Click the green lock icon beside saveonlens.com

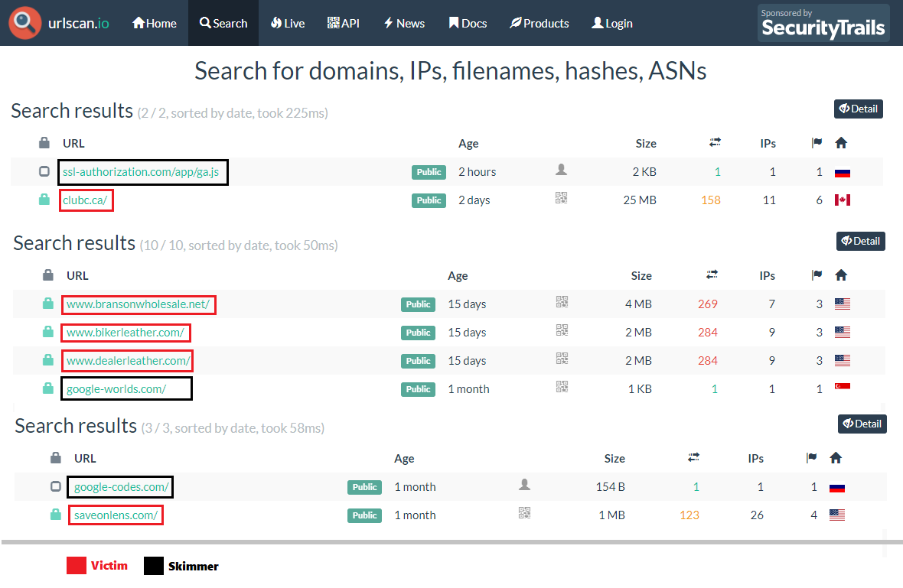56,515
